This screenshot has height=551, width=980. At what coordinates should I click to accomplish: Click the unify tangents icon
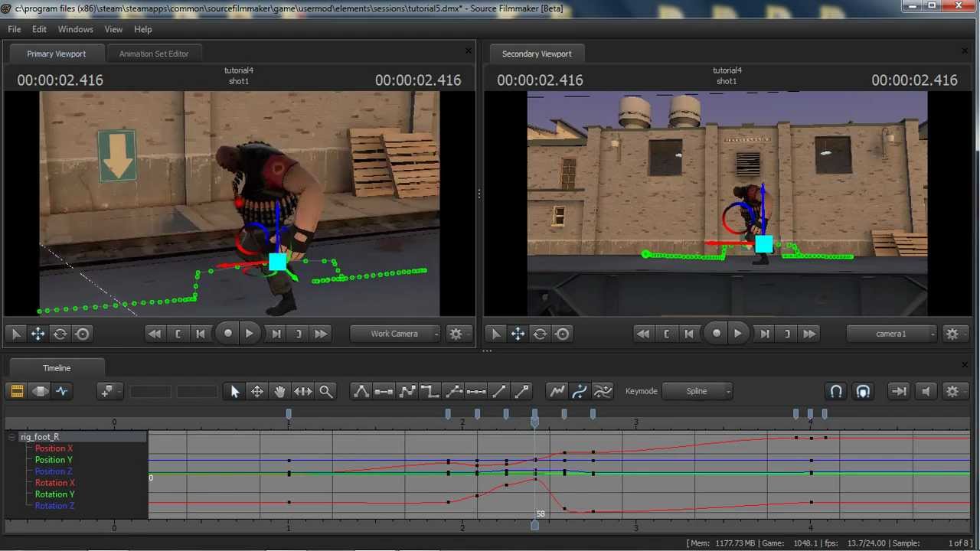453,391
